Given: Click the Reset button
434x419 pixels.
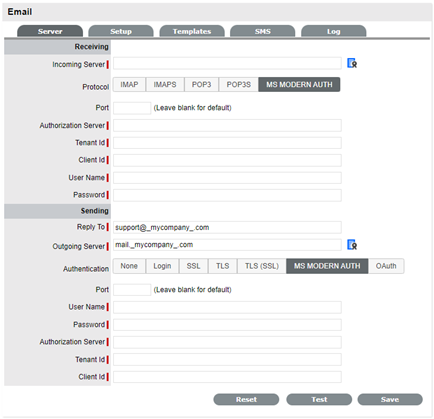Looking at the screenshot, I should coord(246,399).
